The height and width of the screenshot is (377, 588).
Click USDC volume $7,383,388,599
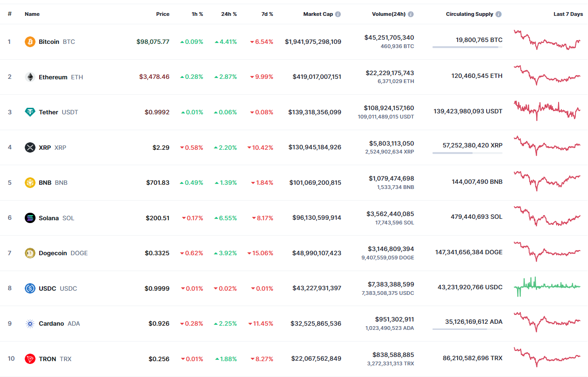pyautogui.click(x=391, y=284)
